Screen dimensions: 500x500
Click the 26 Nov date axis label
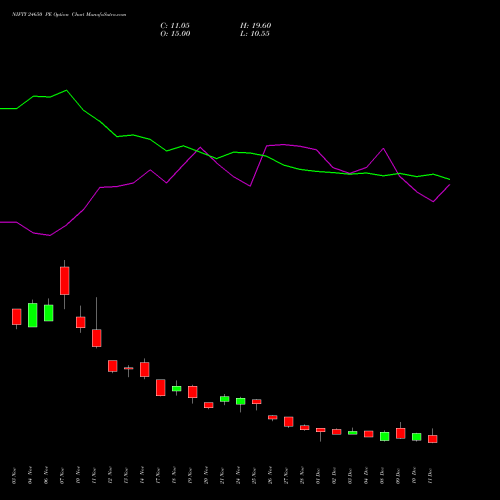[270, 476]
